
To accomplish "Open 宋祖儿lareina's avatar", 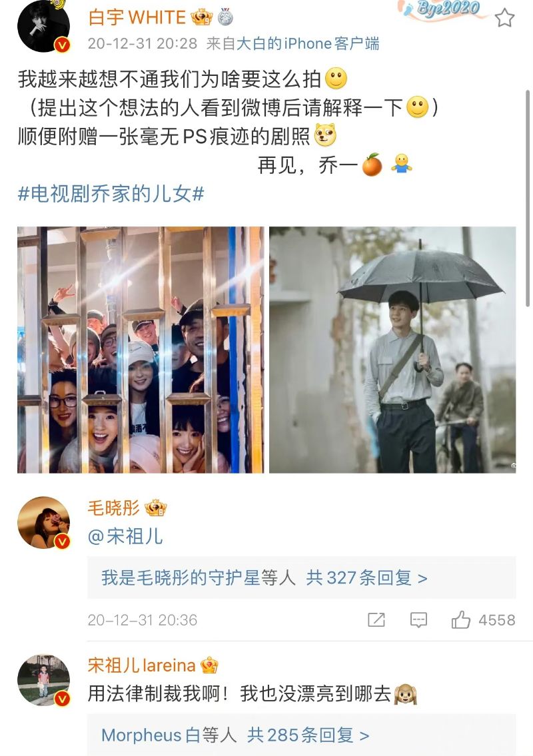I will click(x=43, y=680).
